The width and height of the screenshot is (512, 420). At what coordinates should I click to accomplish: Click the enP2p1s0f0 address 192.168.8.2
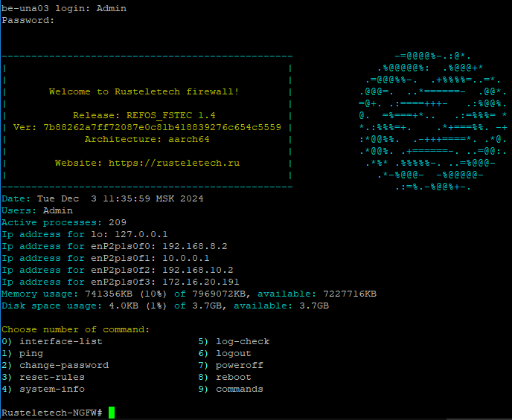tap(195, 246)
